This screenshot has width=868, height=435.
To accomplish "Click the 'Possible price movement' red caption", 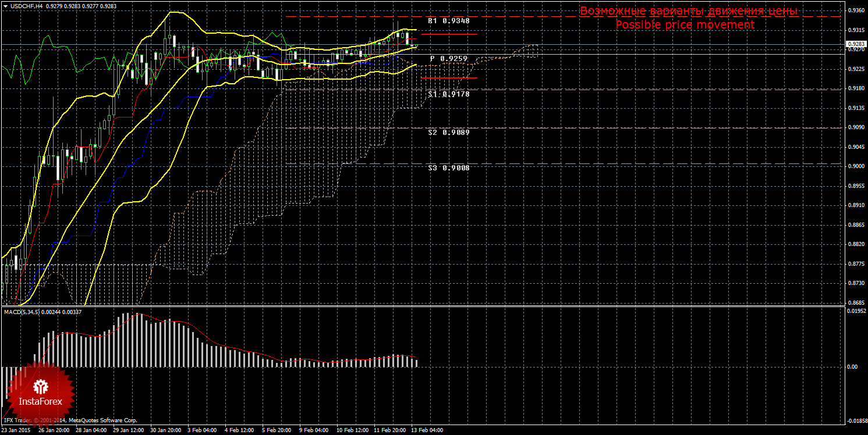I will pyautogui.click(x=685, y=25).
